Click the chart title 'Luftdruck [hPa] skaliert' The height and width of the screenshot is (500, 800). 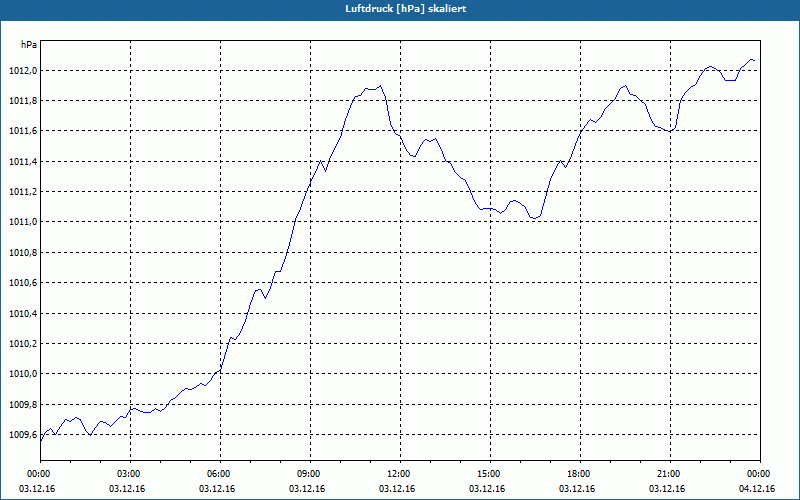(x=406, y=9)
